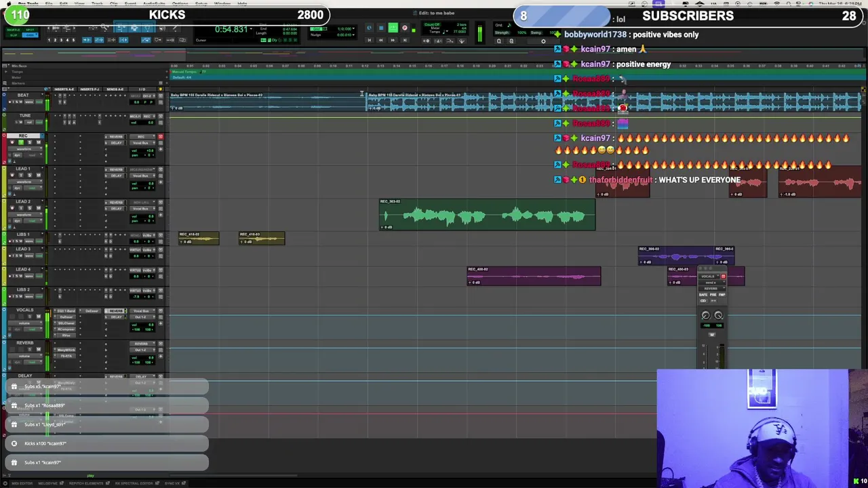Viewport: 868px width, 488px height.
Task: Mute the LEAD 2 track
Action: 39,208
